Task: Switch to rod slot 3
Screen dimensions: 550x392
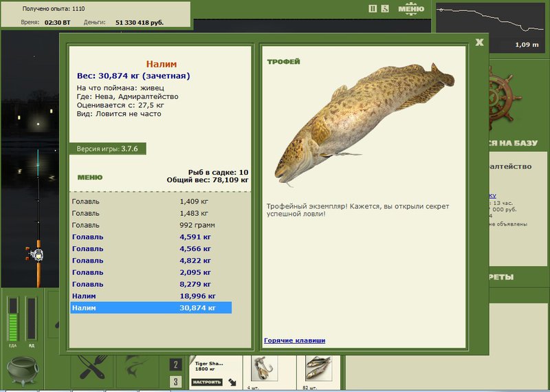Action: (175, 382)
